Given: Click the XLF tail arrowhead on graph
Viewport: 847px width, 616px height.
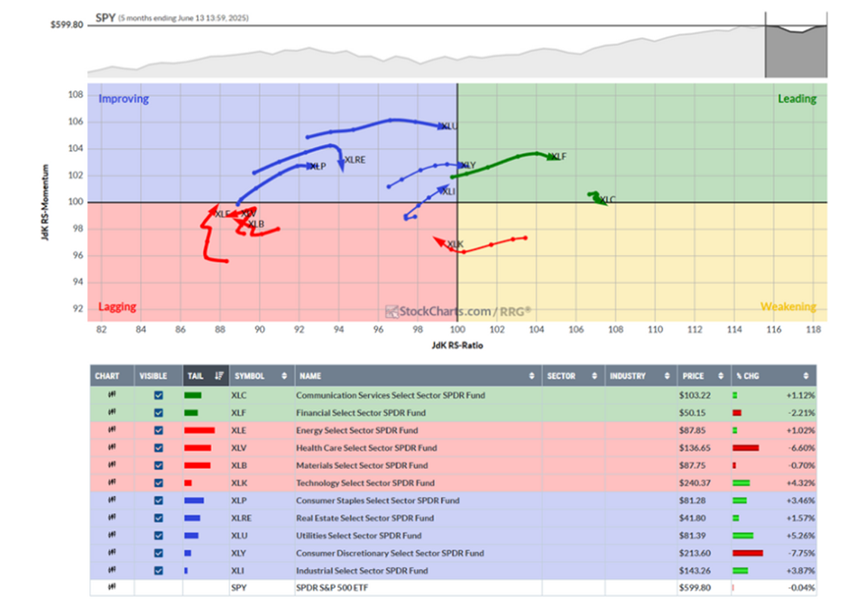Looking at the screenshot, I should click(549, 157).
